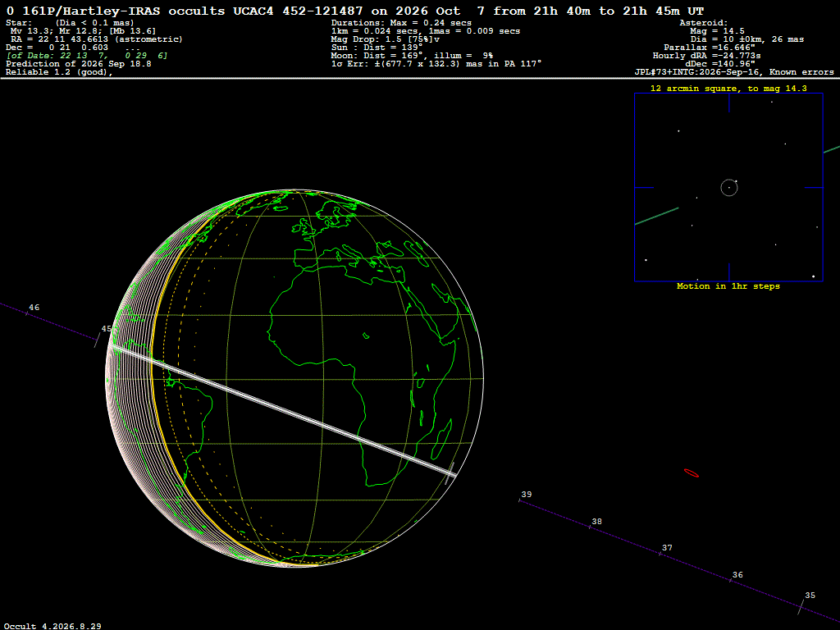Click the path end marker near Madagascar
Viewport: 840px width, 630px height.
click(x=450, y=473)
